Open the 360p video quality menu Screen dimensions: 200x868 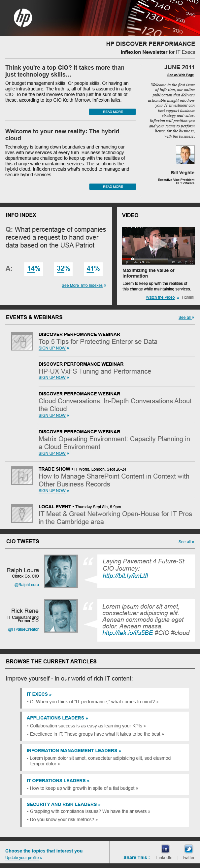pyautogui.click(x=180, y=262)
